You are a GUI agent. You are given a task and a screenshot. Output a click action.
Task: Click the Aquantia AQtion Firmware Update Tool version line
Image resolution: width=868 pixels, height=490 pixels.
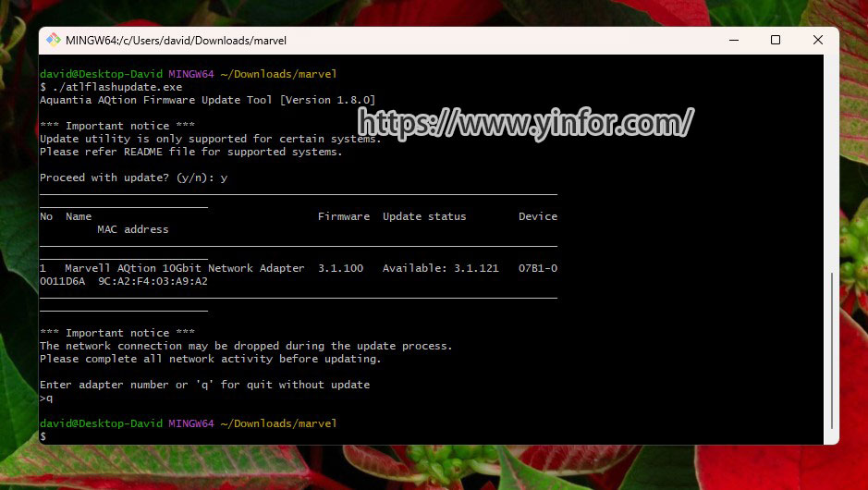(207, 100)
